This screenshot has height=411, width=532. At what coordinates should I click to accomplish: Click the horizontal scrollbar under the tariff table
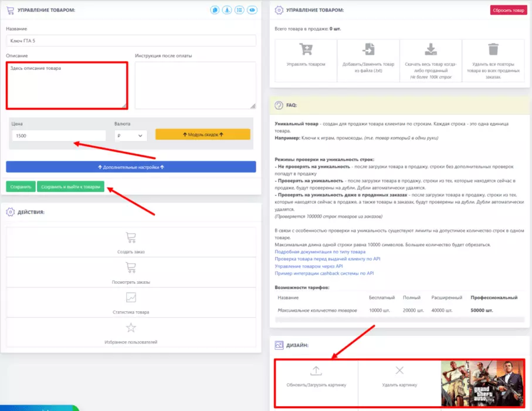[399, 319]
